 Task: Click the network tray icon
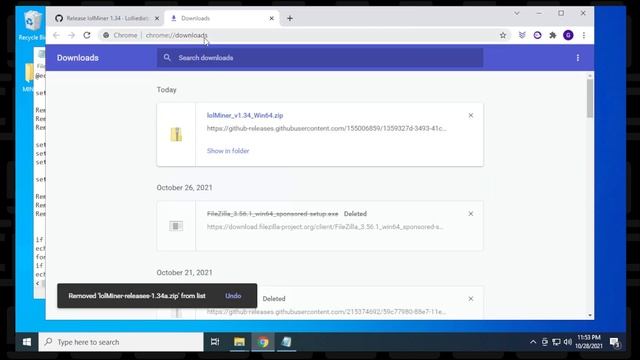click(556, 342)
